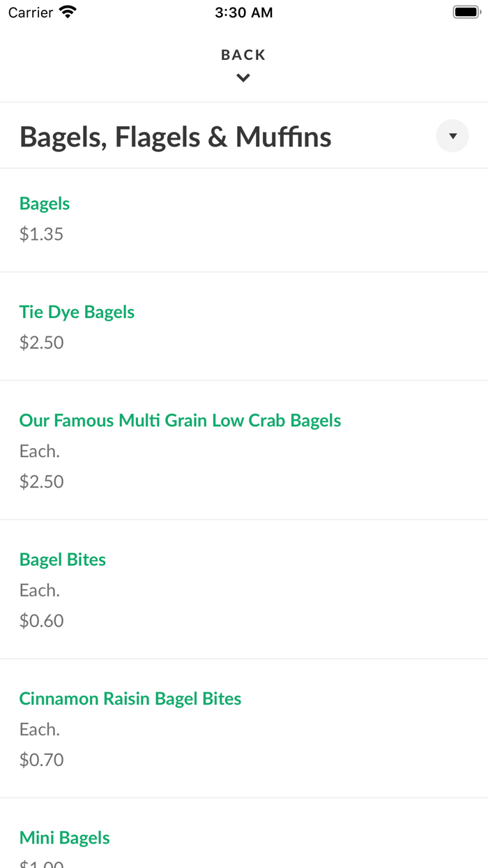
Task: Tap Bagel Bites
Action: tap(62, 559)
